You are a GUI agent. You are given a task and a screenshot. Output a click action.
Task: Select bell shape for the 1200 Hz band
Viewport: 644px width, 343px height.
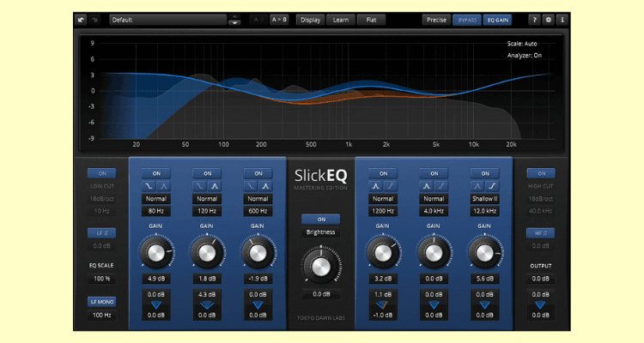(375, 186)
